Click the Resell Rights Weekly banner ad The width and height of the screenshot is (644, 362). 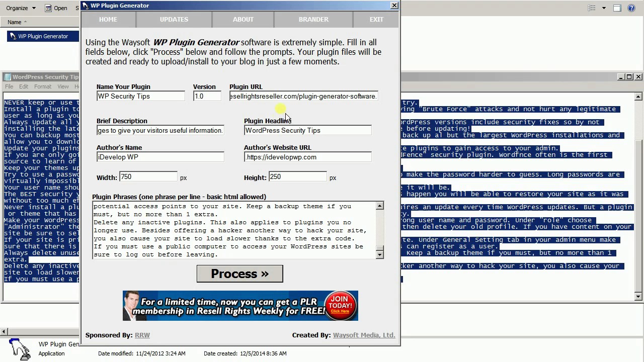(240, 306)
